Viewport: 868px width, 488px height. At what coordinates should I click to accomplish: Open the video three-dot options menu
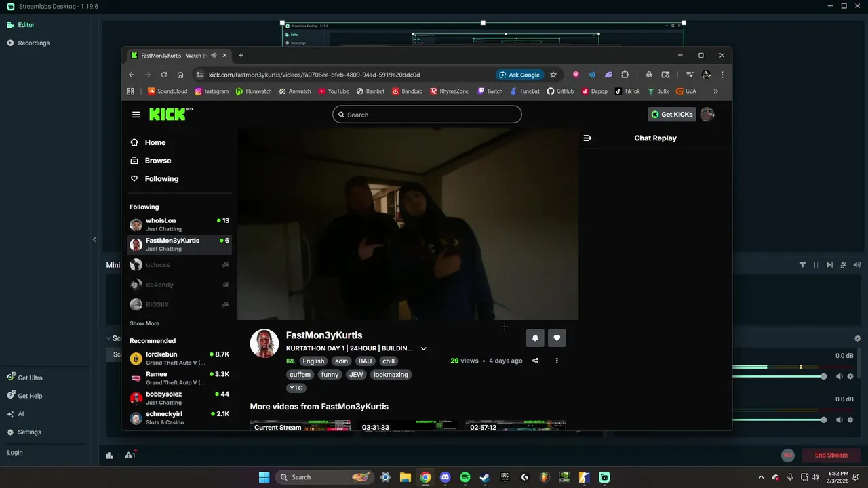(557, 361)
